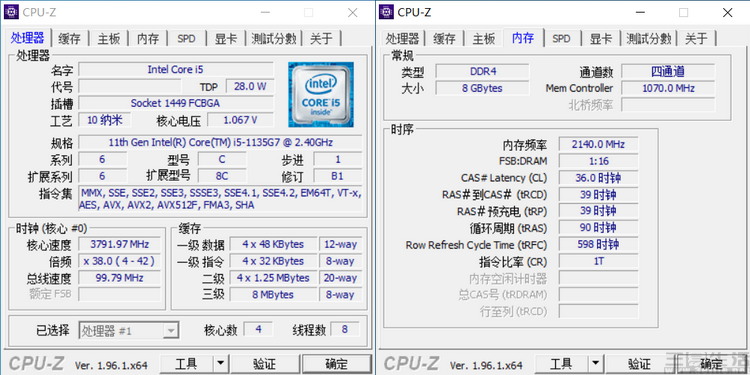Minimize the left CPU-Z window
Viewport: 750px width, 375px height.
click(265, 13)
